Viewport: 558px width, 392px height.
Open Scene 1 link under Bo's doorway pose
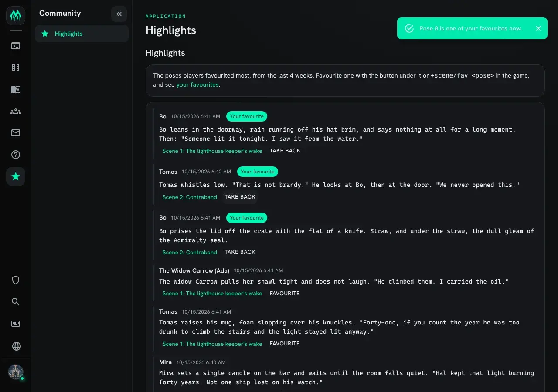(212, 151)
